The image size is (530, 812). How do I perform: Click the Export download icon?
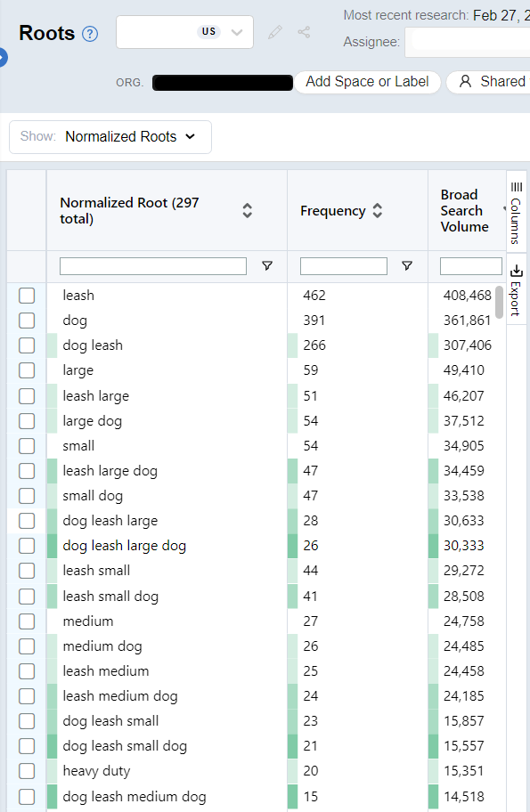tap(515, 272)
